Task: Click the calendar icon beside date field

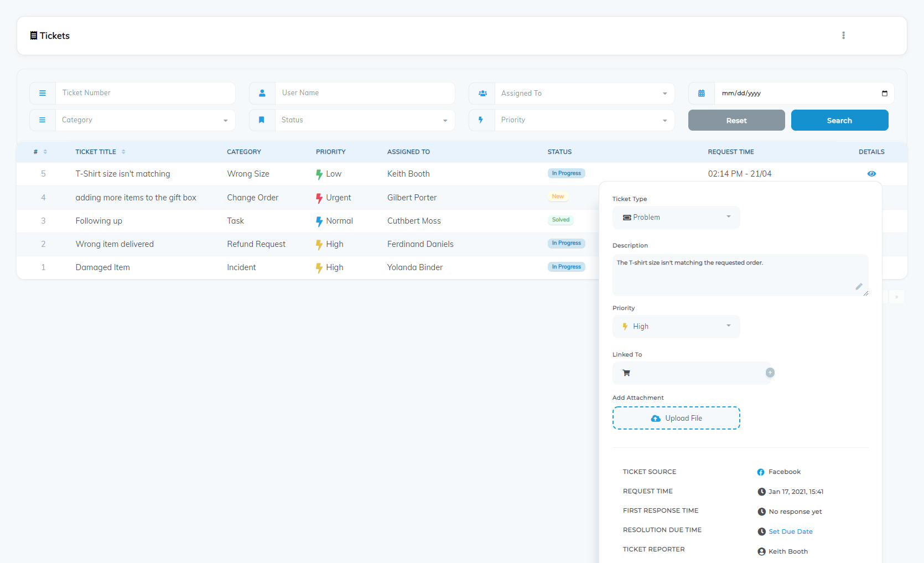Action: (x=702, y=93)
